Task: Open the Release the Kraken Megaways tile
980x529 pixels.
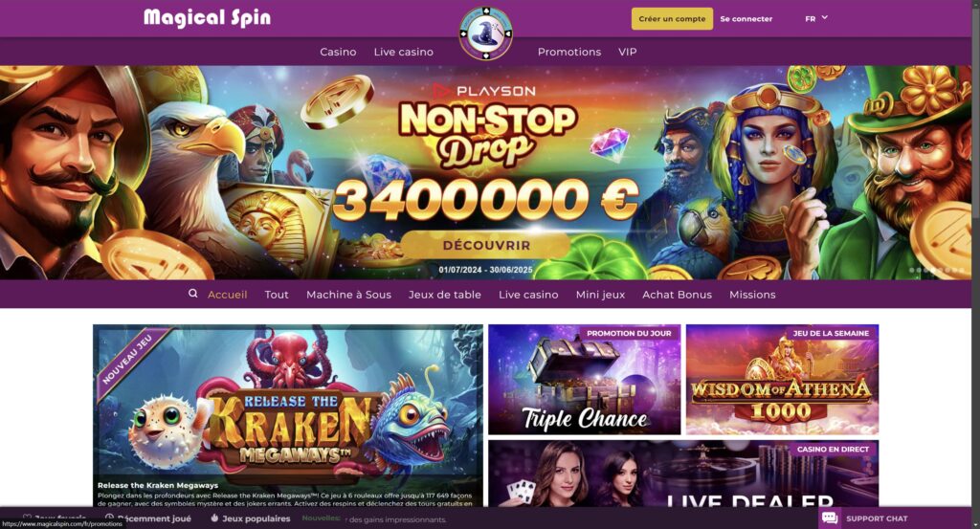Action: tap(287, 415)
